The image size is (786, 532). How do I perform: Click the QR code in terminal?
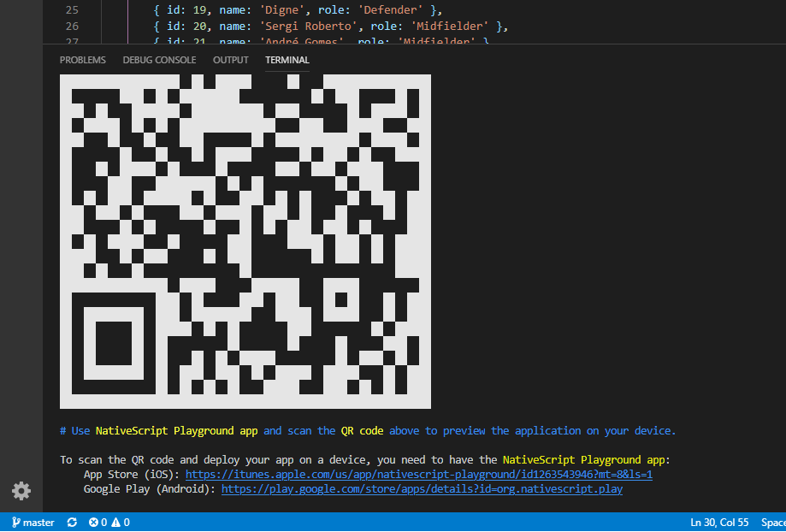(x=245, y=241)
